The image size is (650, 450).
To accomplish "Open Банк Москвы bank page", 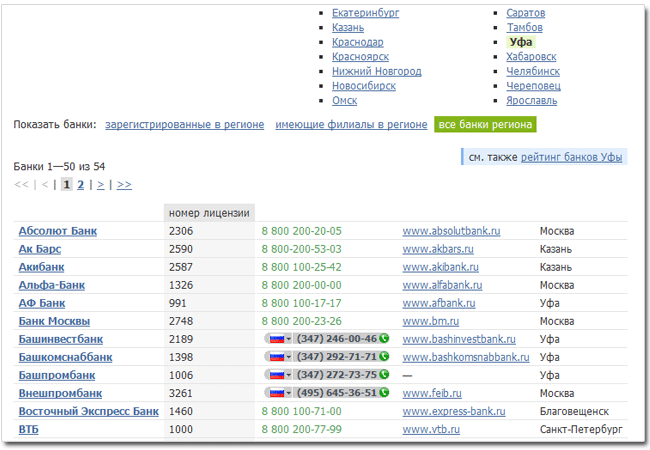I will pos(54,322).
